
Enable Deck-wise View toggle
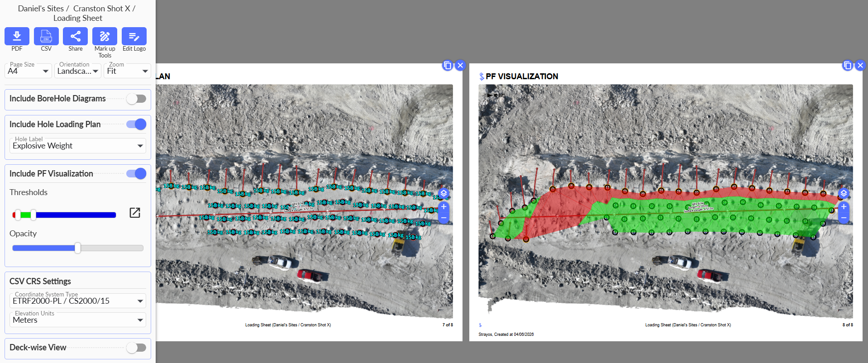pyautogui.click(x=136, y=348)
